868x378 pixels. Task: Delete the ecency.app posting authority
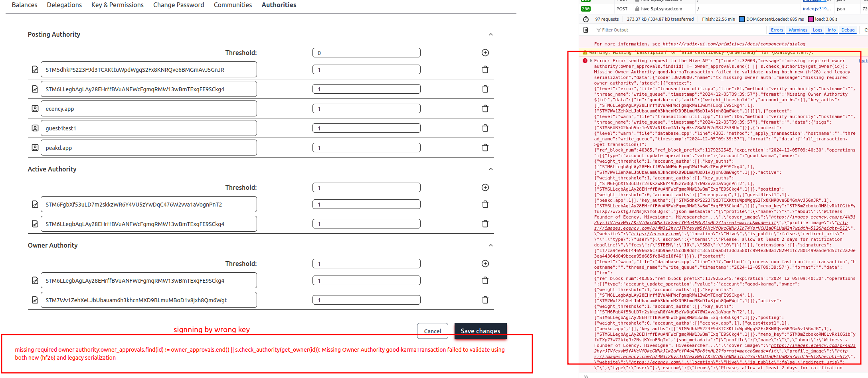coord(485,108)
